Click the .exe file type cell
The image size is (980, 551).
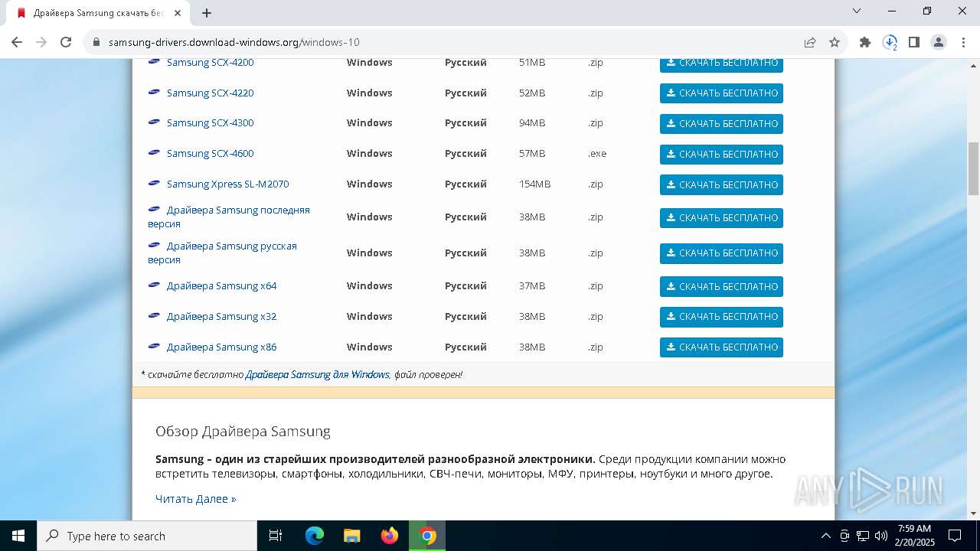(597, 153)
